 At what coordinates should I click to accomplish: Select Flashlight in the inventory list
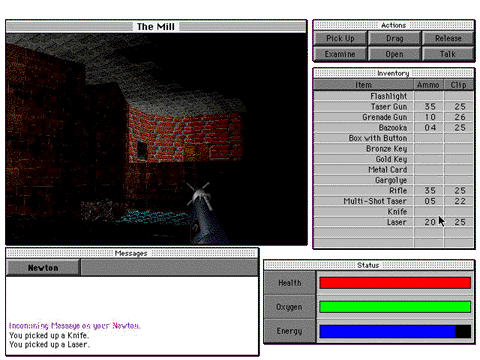pyautogui.click(x=393, y=96)
